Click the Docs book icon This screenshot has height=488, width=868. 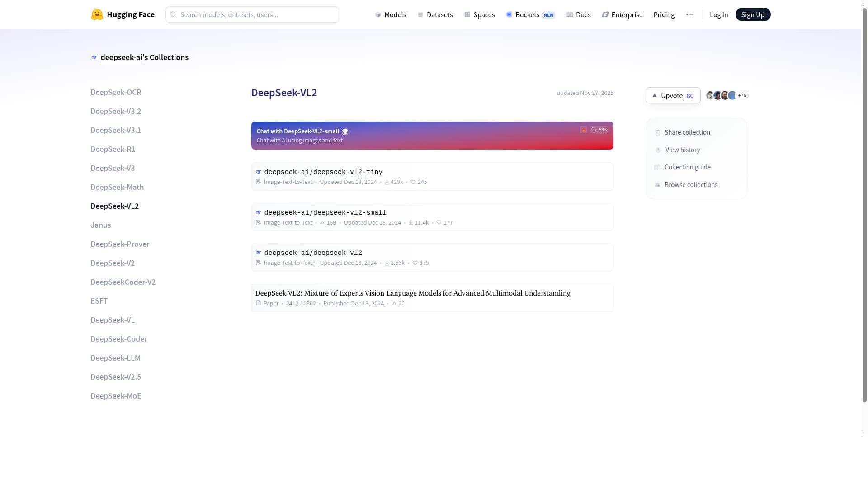click(x=570, y=15)
